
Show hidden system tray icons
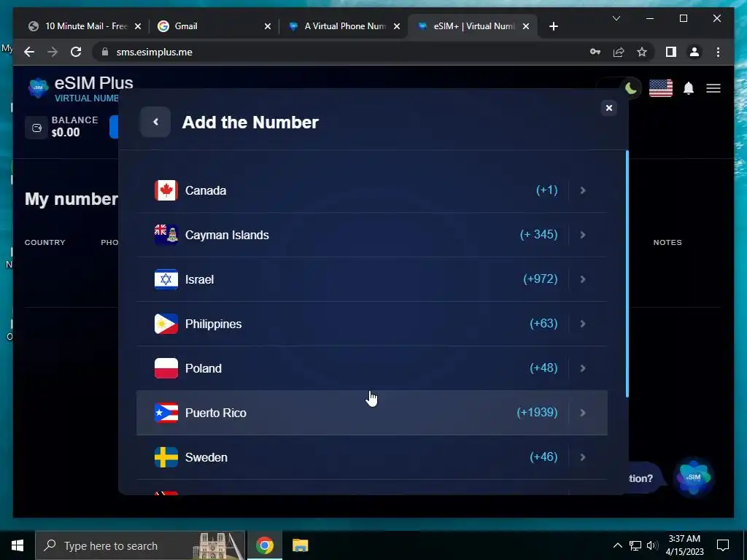(617, 545)
